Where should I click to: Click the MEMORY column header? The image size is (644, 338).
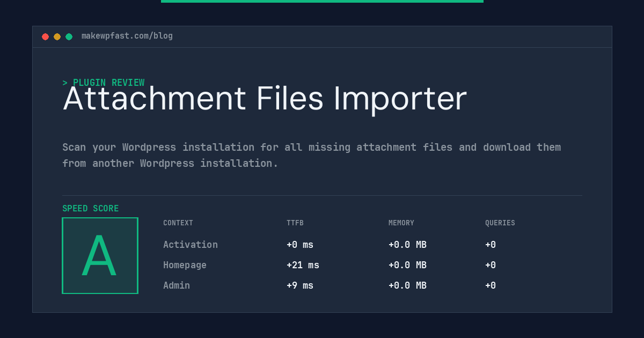pos(401,223)
